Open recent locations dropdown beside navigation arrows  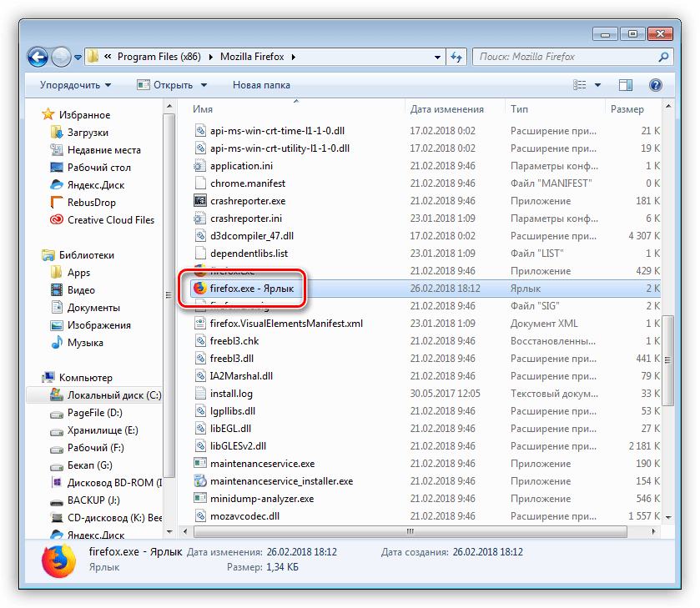point(78,58)
